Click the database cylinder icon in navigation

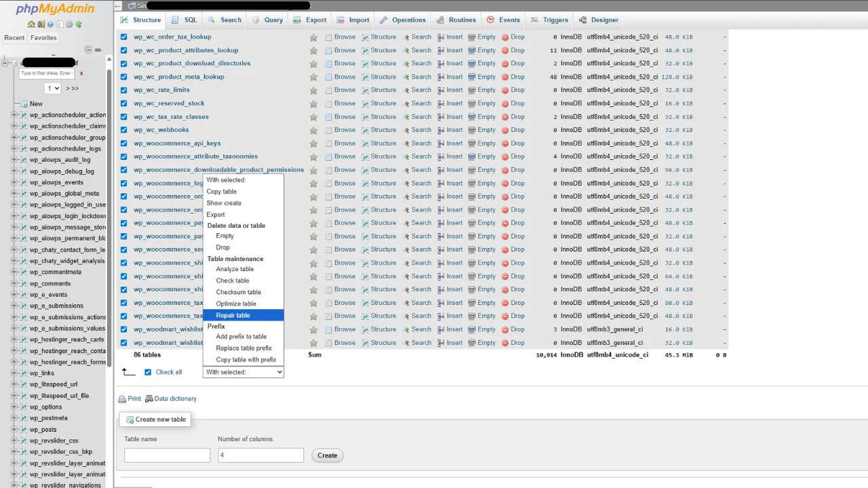point(14,63)
